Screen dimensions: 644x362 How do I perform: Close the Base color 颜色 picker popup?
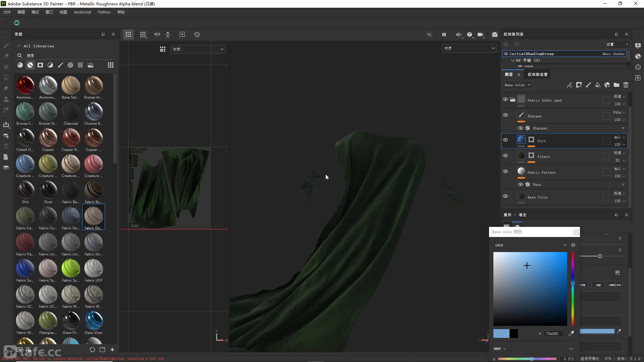coord(576,232)
